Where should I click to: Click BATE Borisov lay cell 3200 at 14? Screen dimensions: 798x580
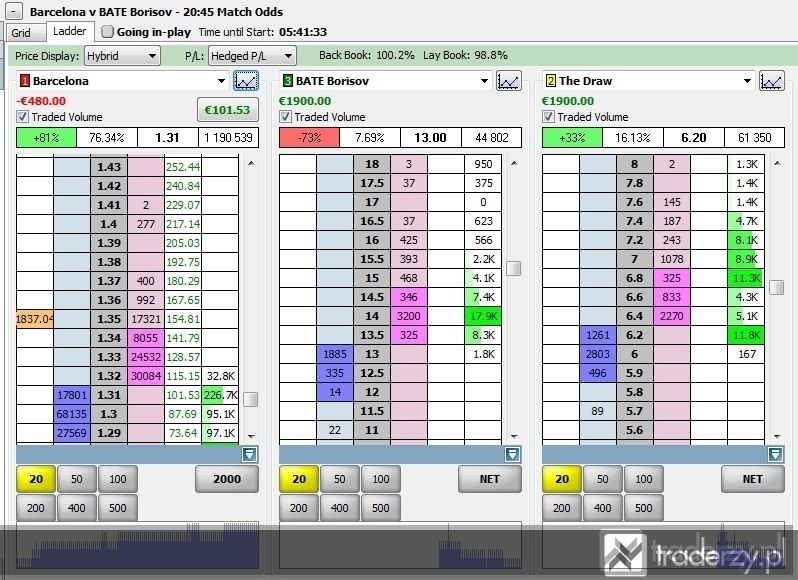tap(409, 316)
